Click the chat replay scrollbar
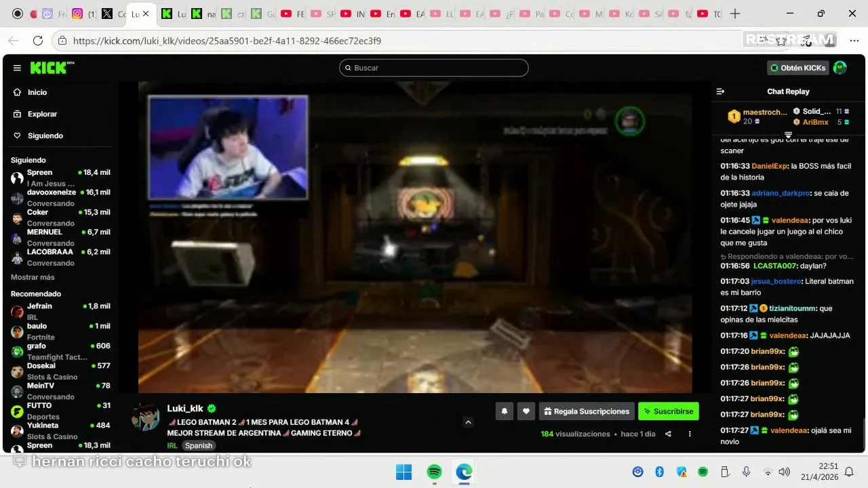The width and height of the screenshot is (868, 488). click(863, 432)
